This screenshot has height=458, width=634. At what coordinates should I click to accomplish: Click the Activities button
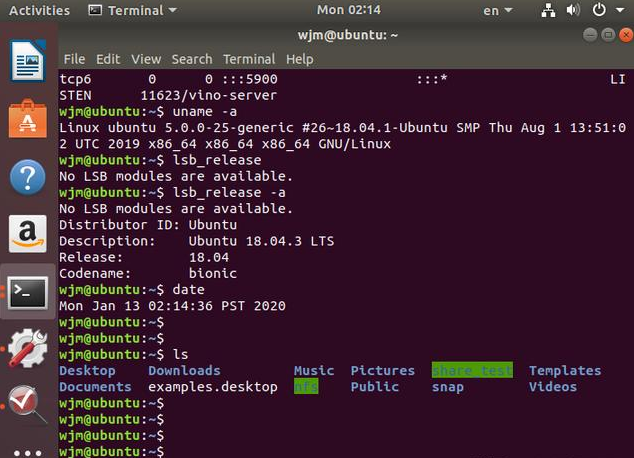[39, 11]
